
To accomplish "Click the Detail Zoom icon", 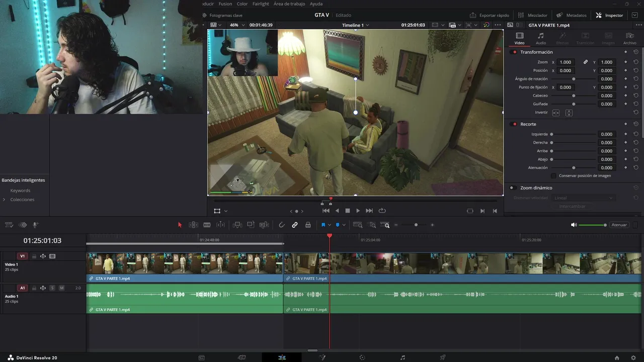I will 372,225.
